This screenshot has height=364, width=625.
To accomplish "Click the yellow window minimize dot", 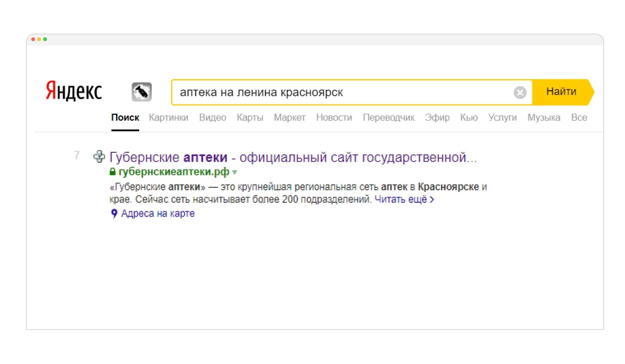I will point(39,39).
